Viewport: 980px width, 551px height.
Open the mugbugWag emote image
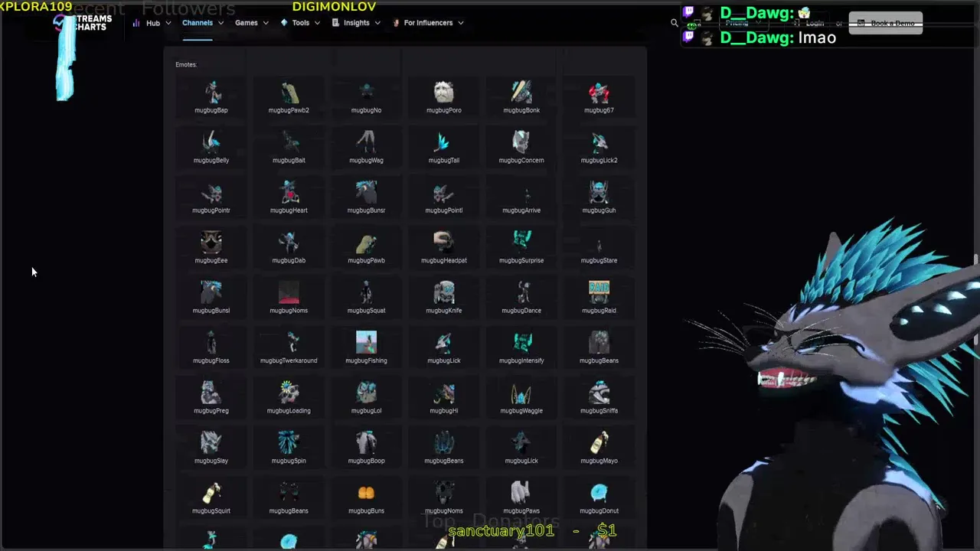point(366,142)
